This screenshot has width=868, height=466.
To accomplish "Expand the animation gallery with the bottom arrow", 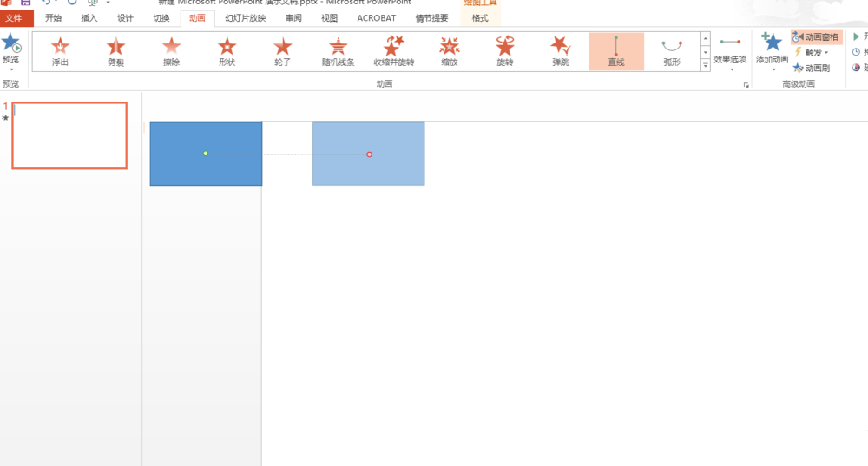I will [x=705, y=65].
